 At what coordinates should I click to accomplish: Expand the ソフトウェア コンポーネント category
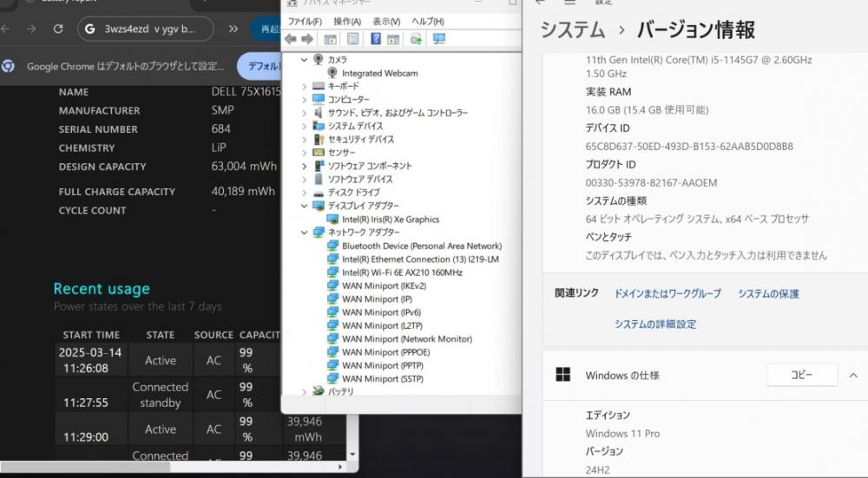click(304, 166)
